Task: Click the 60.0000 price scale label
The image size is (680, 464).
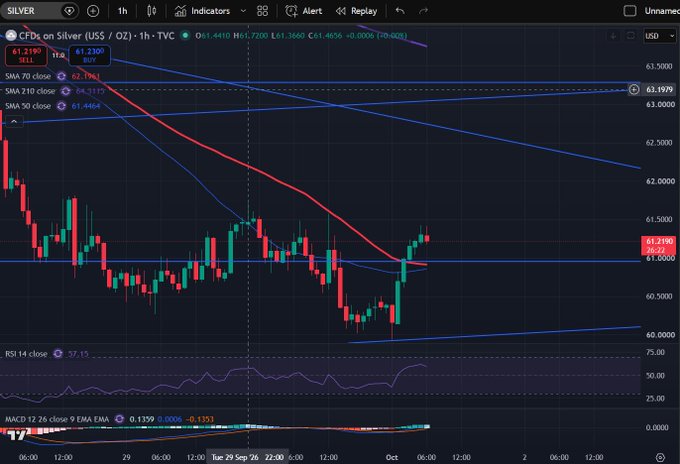Action: tap(660, 335)
